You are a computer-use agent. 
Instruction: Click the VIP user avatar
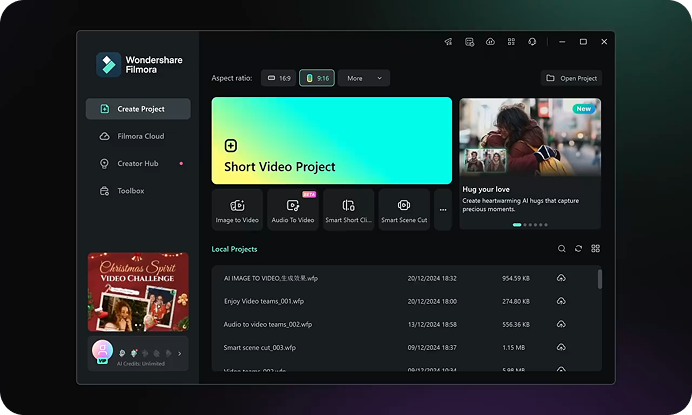coord(102,351)
